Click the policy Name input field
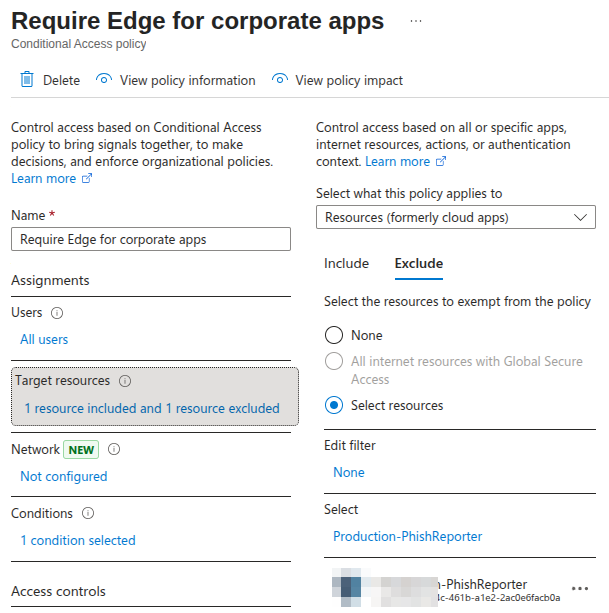Image resolution: width=609 pixels, height=613 pixels. click(x=151, y=239)
